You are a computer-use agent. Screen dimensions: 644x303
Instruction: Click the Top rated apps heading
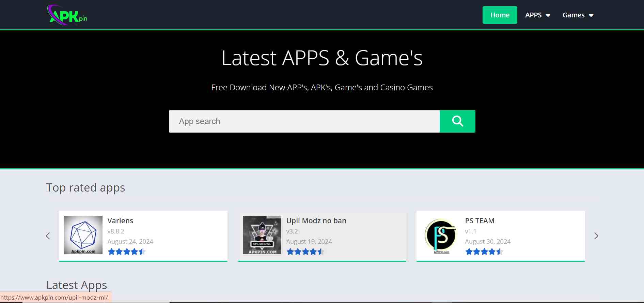coord(85,188)
